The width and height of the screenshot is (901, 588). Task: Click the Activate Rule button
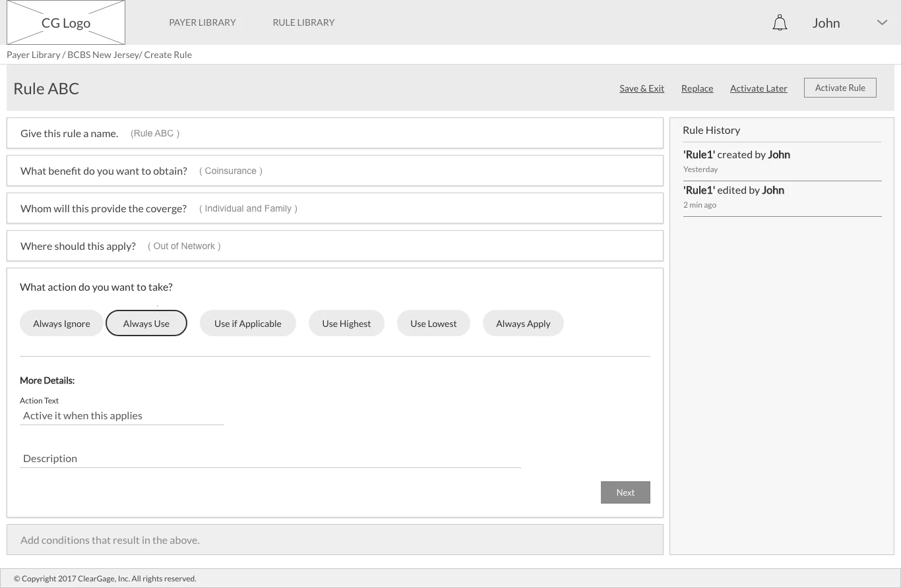840,88
